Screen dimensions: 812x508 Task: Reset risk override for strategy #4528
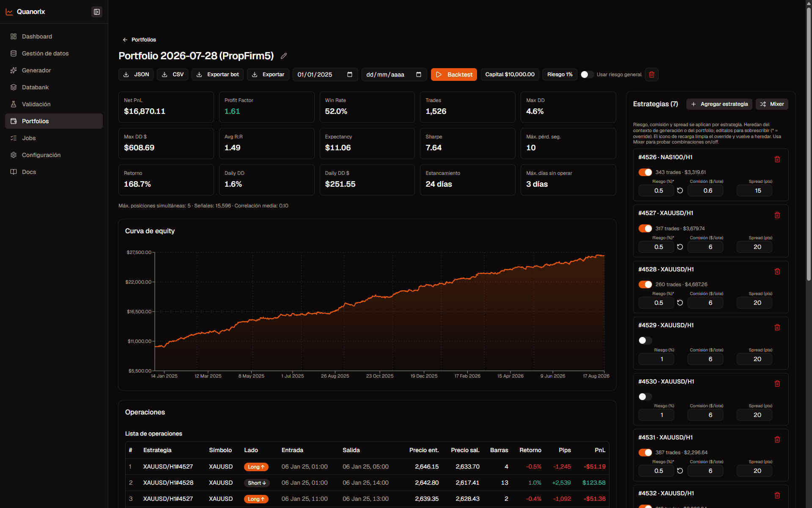click(x=680, y=303)
